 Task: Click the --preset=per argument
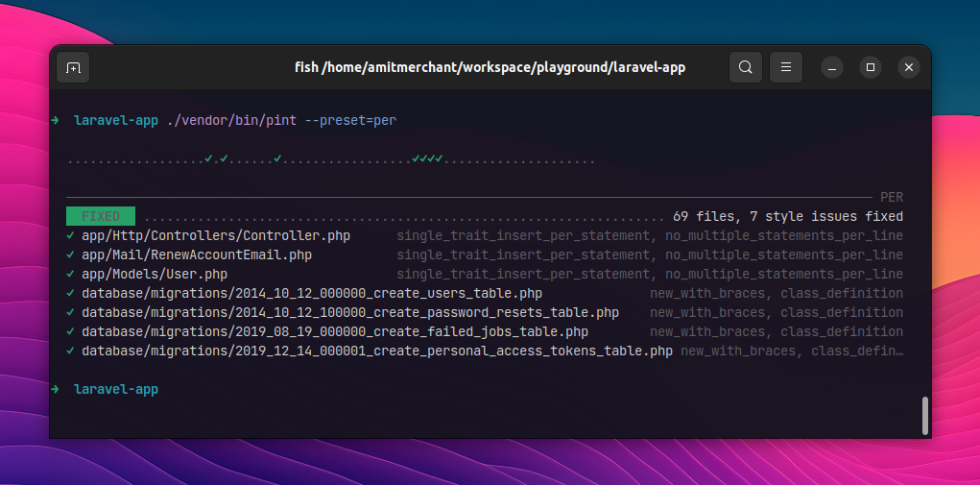tap(350, 120)
